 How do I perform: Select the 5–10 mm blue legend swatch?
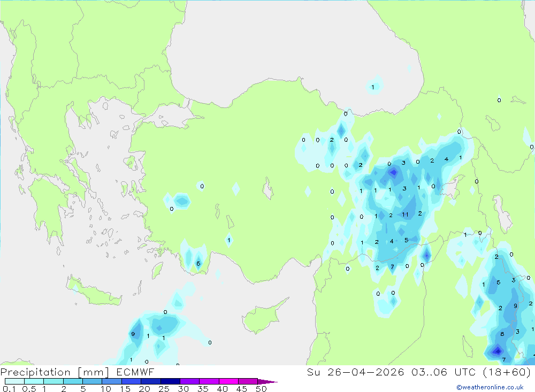pyautogui.click(x=93, y=381)
